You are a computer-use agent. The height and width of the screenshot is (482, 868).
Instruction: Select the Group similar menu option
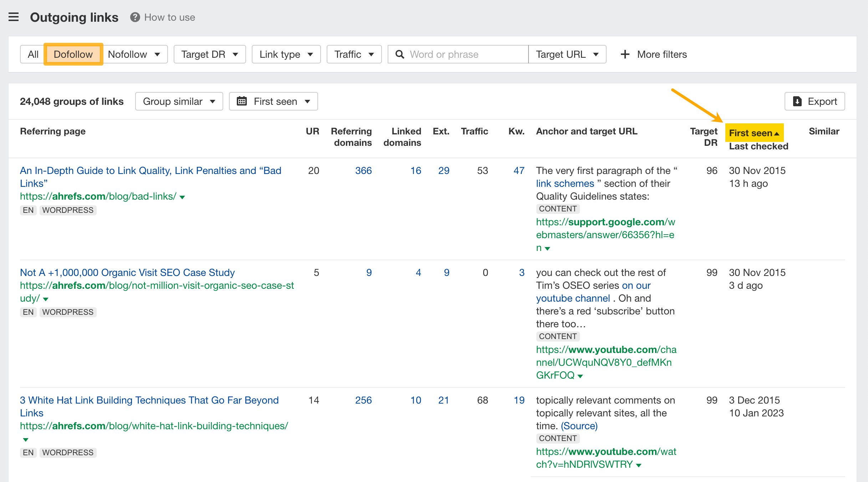(178, 102)
